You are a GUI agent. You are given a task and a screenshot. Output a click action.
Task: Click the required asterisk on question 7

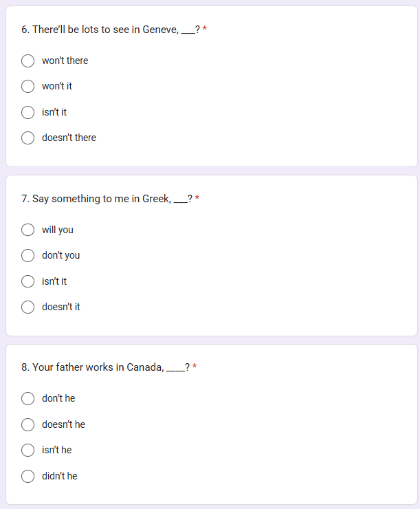pyautogui.click(x=197, y=197)
